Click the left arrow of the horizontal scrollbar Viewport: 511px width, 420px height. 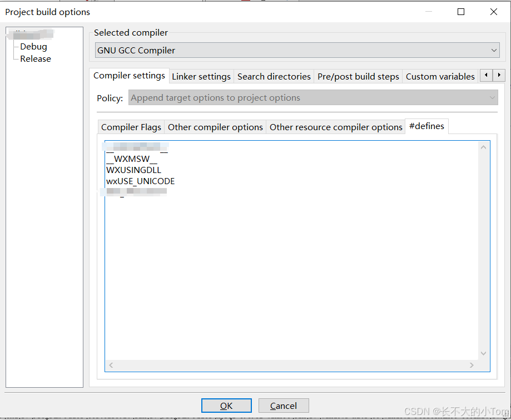[110, 365]
